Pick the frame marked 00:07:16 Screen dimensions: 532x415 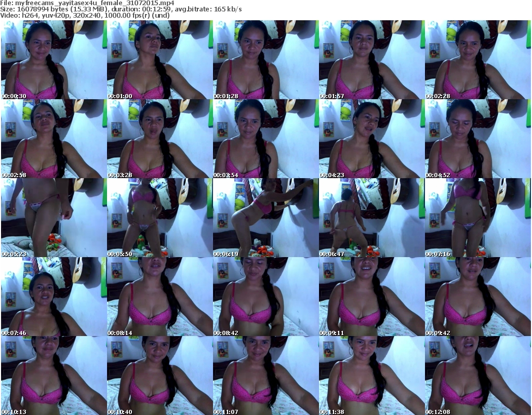pyautogui.click(x=477, y=218)
